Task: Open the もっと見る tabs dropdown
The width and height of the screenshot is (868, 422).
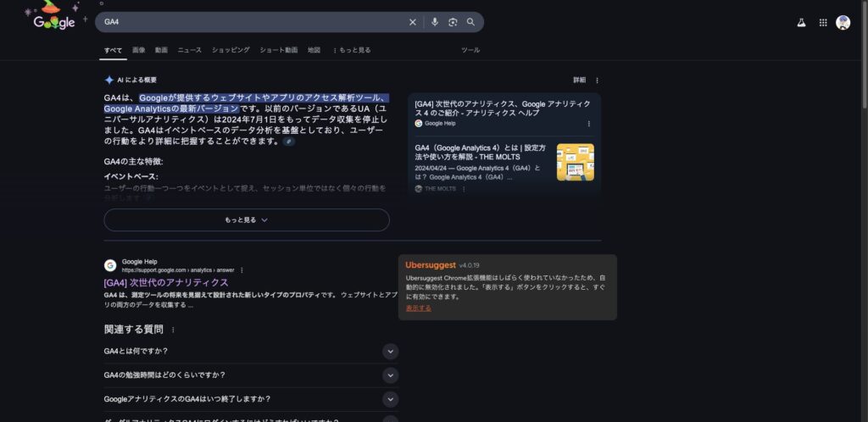Action: (352, 50)
